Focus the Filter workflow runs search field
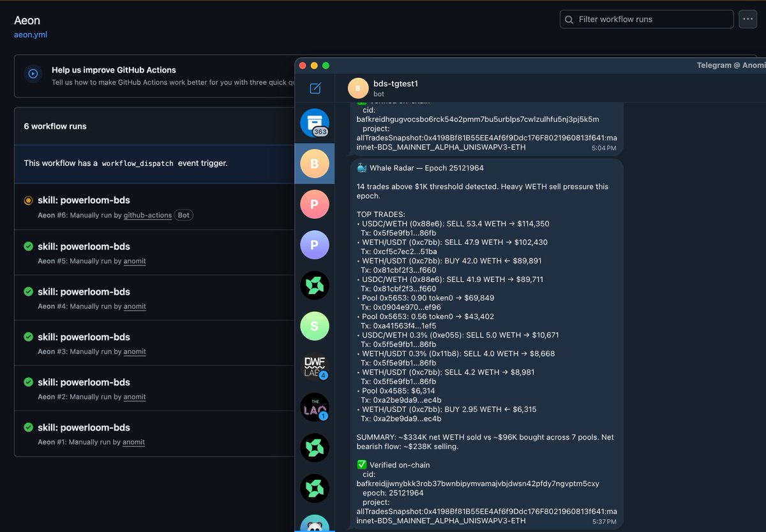Image resolution: width=766 pixels, height=532 pixels. (647, 19)
